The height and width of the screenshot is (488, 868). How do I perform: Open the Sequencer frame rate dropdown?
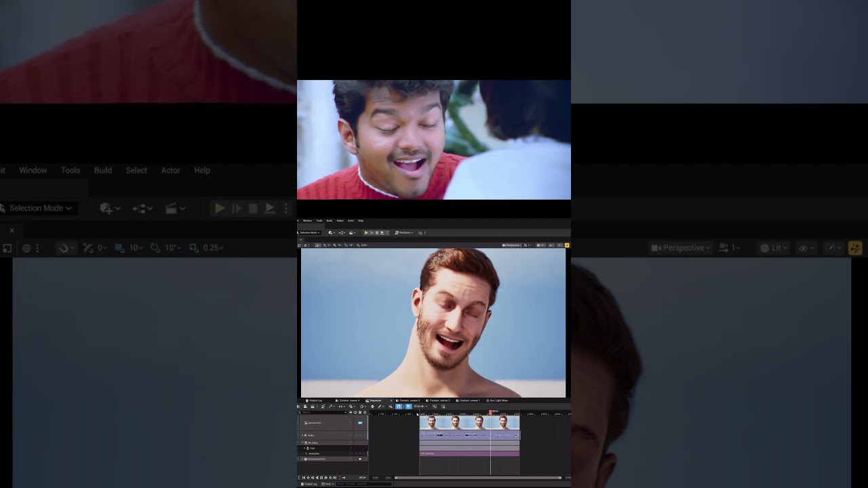click(421, 407)
